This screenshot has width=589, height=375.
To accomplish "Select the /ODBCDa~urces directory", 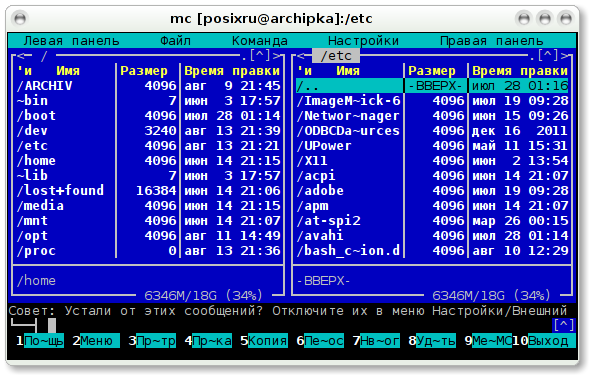I will [x=432, y=131].
